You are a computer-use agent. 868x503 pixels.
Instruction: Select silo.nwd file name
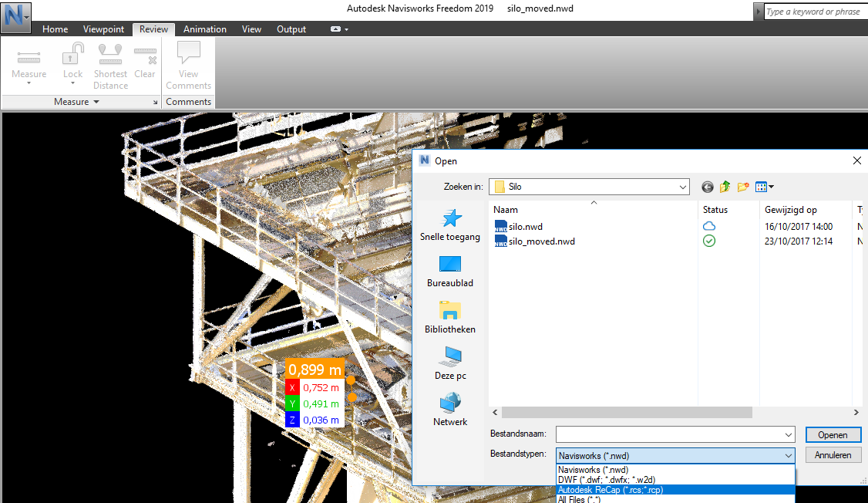525,227
